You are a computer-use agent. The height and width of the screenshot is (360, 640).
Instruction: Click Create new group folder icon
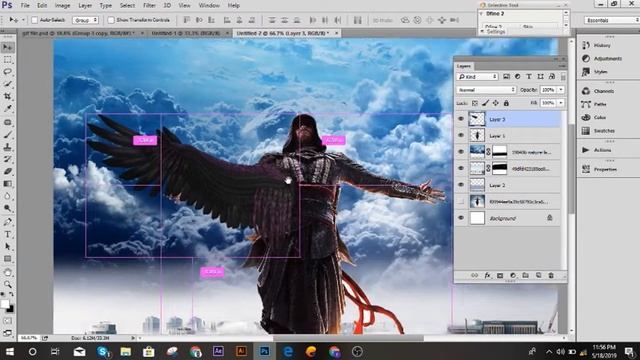coord(525,276)
